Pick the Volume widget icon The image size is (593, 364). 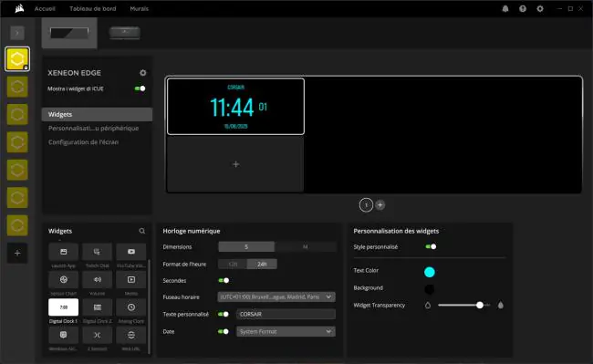pyautogui.click(x=98, y=280)
